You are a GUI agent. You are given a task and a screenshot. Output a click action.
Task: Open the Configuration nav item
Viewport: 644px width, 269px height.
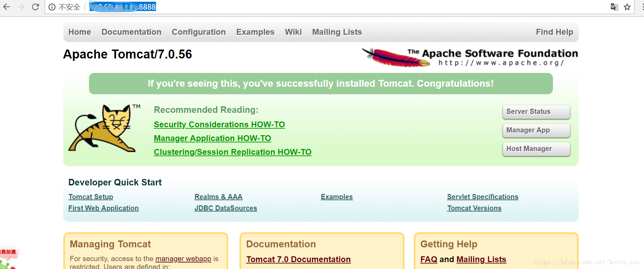pyautogui.click(x=199, y=32)
